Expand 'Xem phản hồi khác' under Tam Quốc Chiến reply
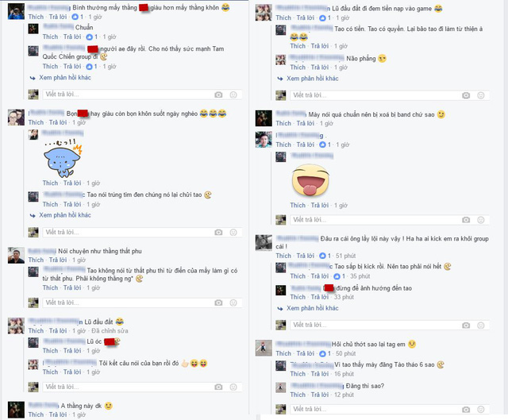This screenshot has height=420, width=508. coord(65,78)
